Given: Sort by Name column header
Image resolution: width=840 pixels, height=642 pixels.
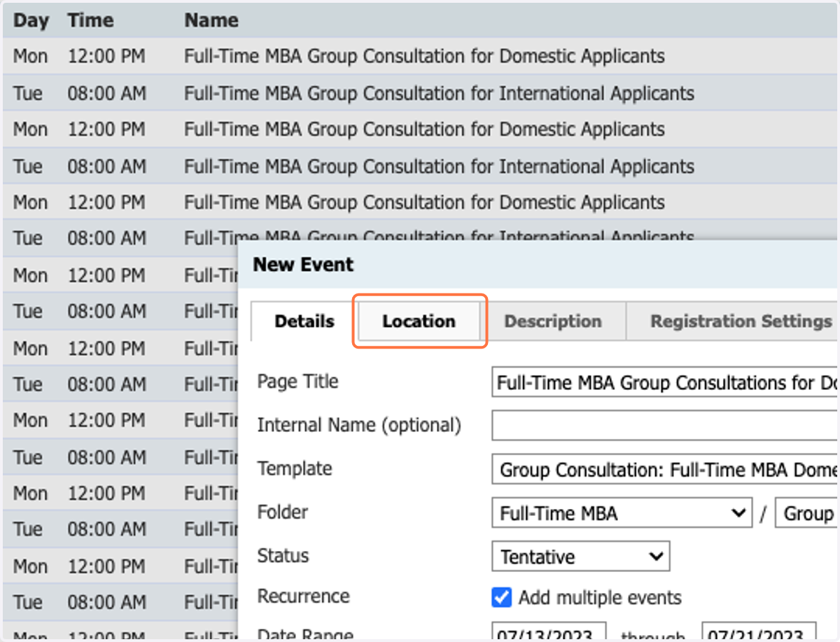Looking at the screenshot, I should pos(211,20).
